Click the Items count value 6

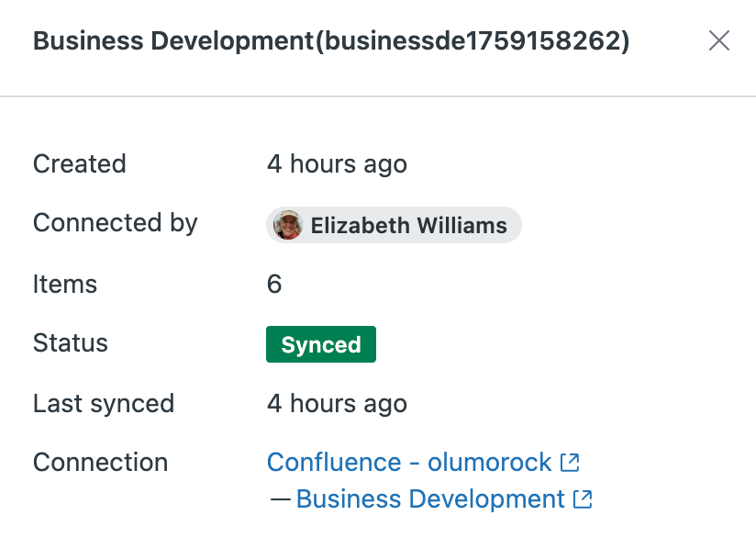point(274,284)
